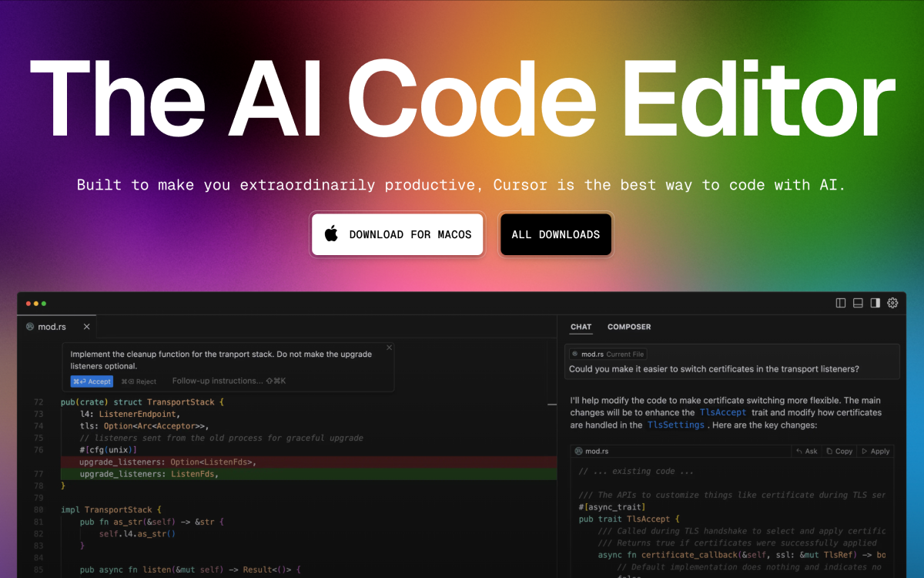
Task: Dismiss the inline prompt with its X icon
Action: coord(389,348)
